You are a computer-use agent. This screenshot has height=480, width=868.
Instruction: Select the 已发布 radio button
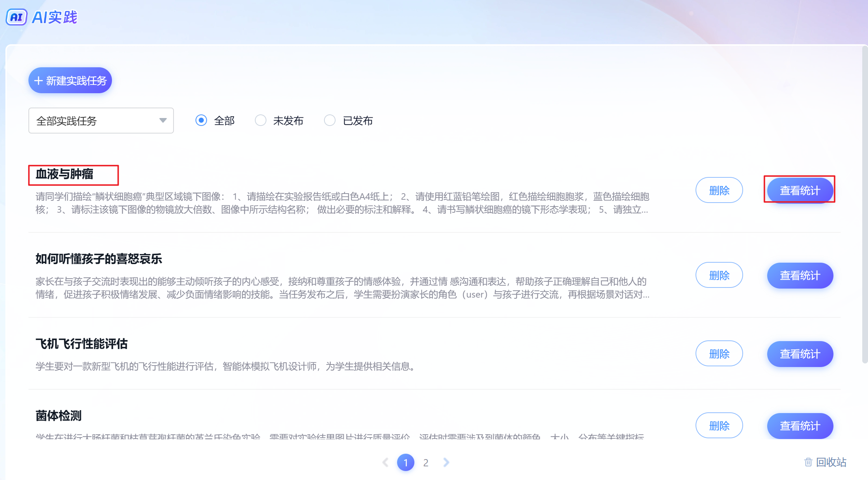(330, 121)
